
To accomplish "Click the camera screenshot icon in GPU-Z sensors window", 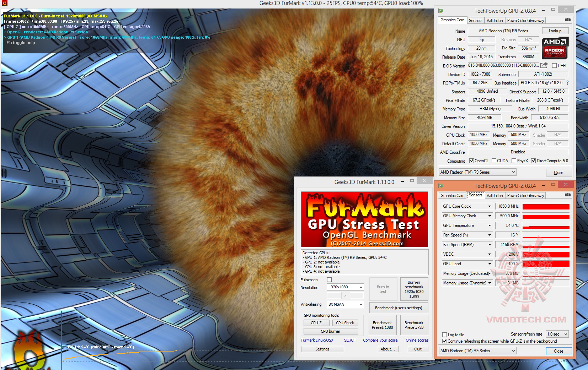I will 568,195.
